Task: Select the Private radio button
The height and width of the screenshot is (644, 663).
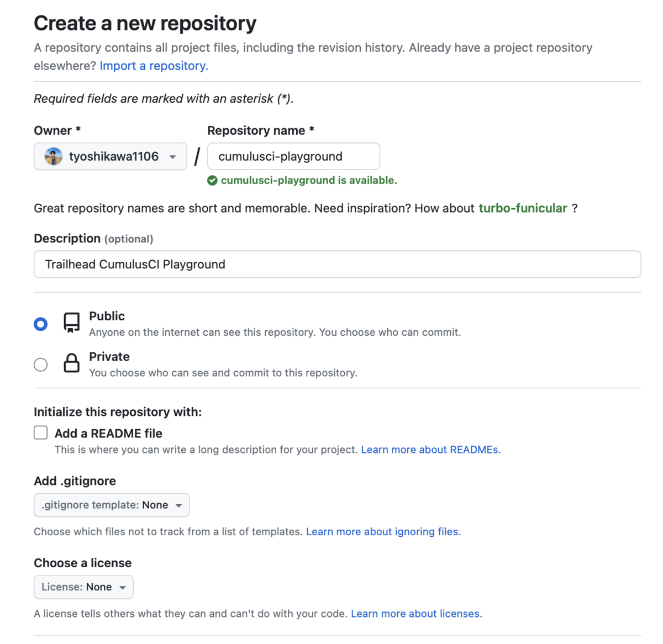Action: coord(40,365)
